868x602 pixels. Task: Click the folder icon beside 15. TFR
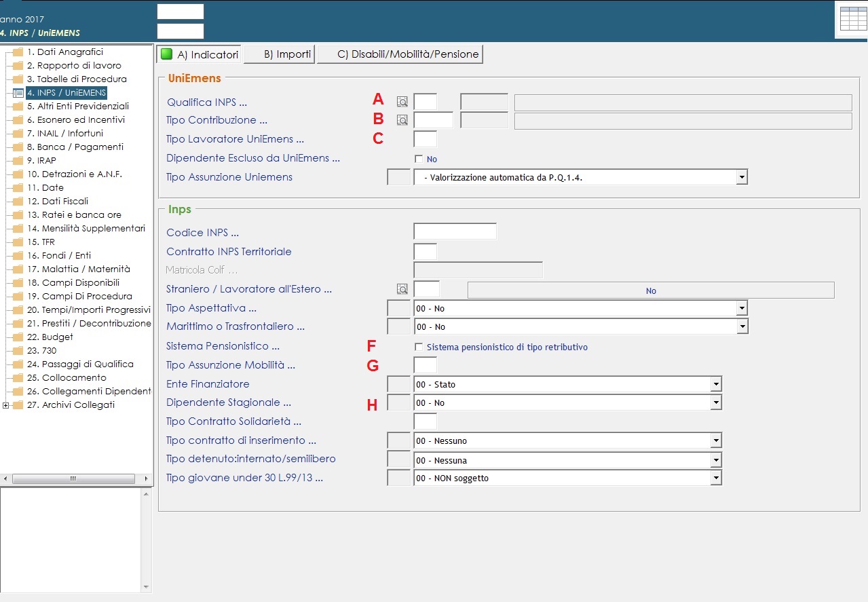(x=18, y=242)
